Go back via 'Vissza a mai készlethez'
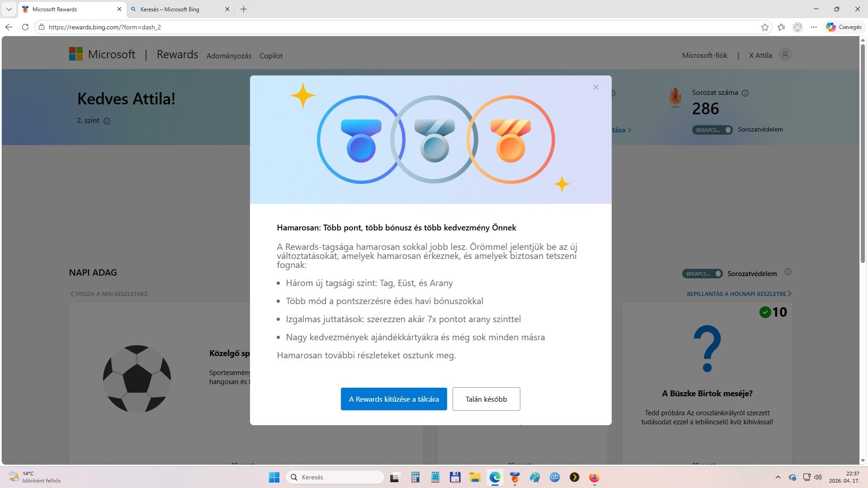The height and width of the screenshot is (488, 868). click(109, 294)
